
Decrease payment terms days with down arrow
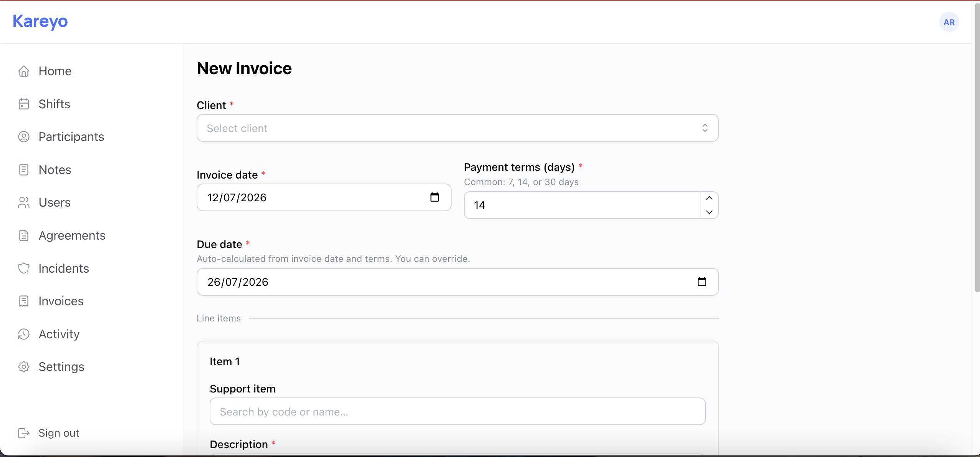click(709, 212)
